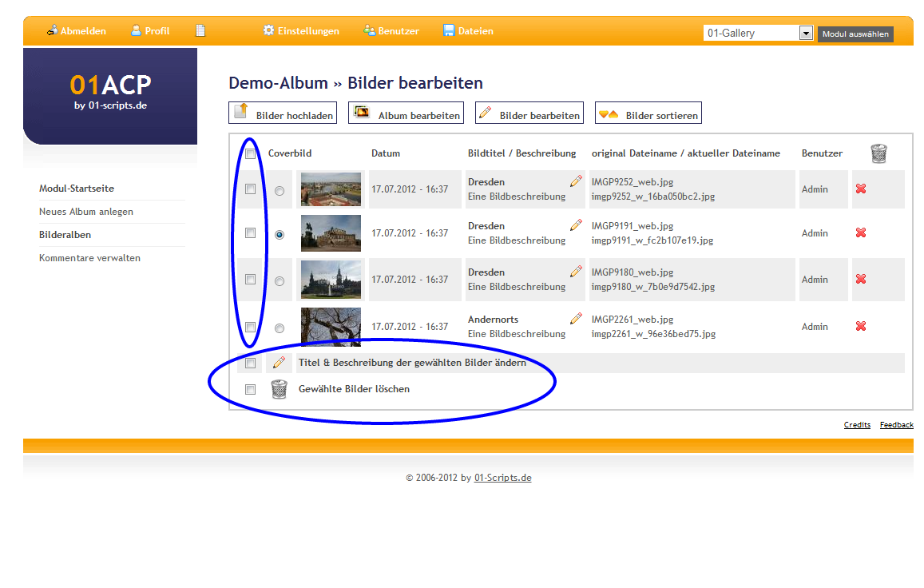The image size is (924, 588).
Task: Edit title pencil for IMGP9180_web.jpg row
Action: [x=577, y=272]
